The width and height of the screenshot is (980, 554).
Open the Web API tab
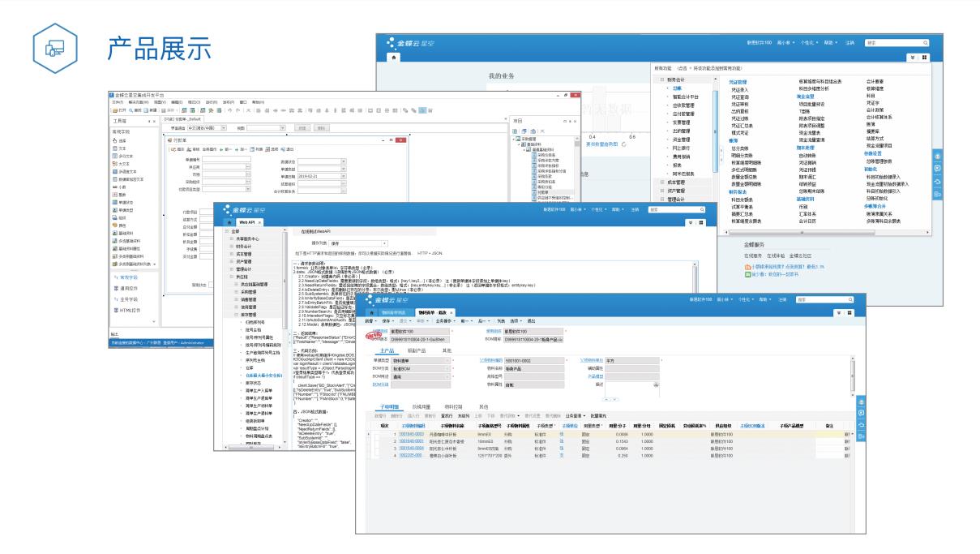pyautogui.click(x=246, y=221)
